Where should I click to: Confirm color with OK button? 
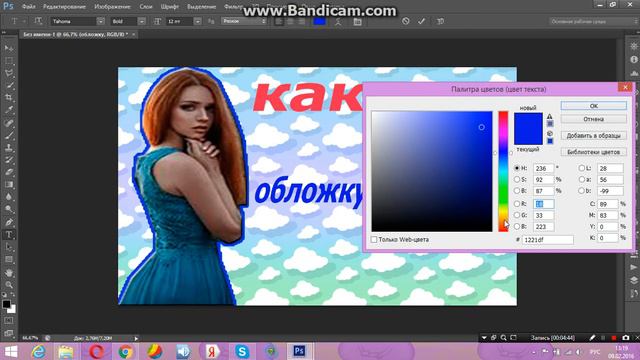pyautogui.click(x=593, y=106)
